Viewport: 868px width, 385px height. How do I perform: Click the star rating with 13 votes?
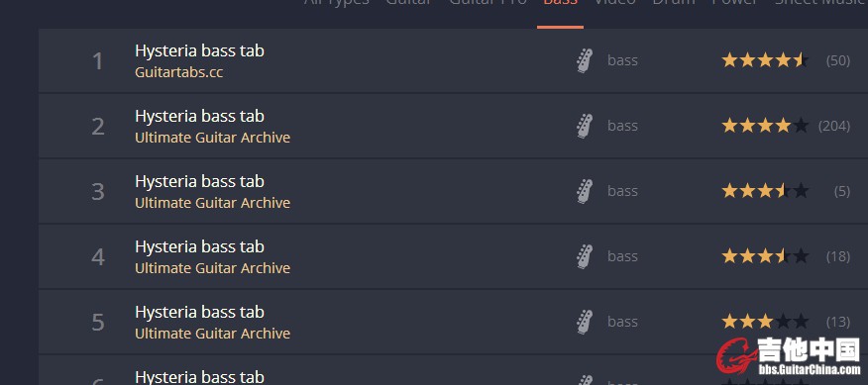pos(765,322)
